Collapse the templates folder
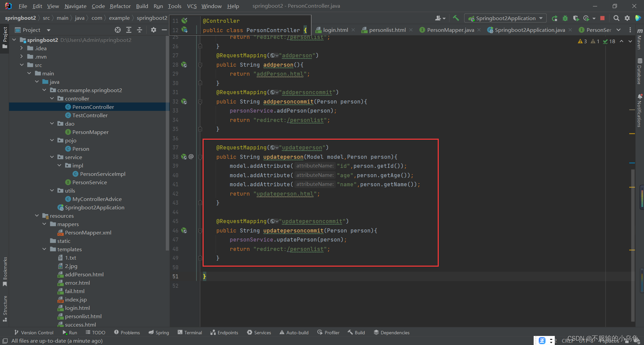Screen dimensions: 644x345 point(44,249)
